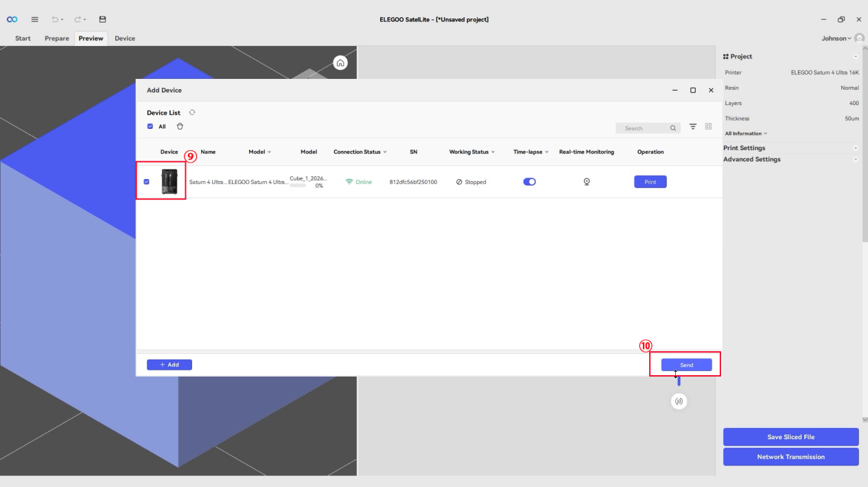The width and height of the screenshot is (868, 487).
Task: Click Network Transmission button
Action: click(790, 457)
